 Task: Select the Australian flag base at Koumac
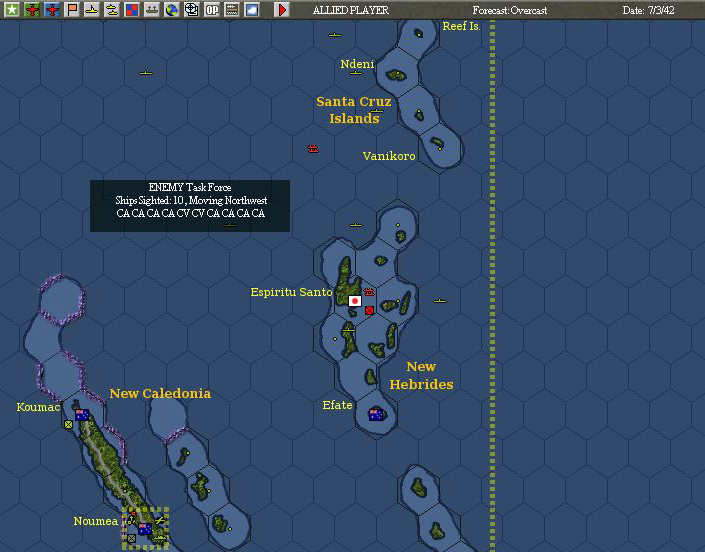(x=82, y=414)
